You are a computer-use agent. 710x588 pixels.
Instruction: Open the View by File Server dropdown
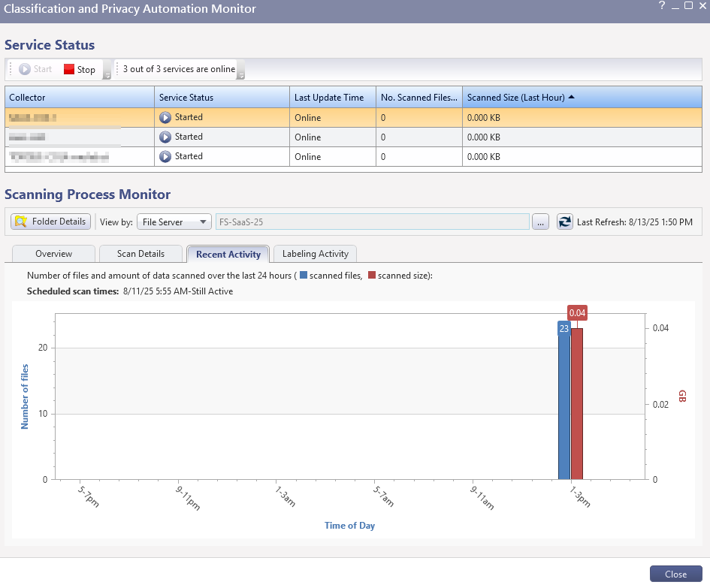point(174,222)
